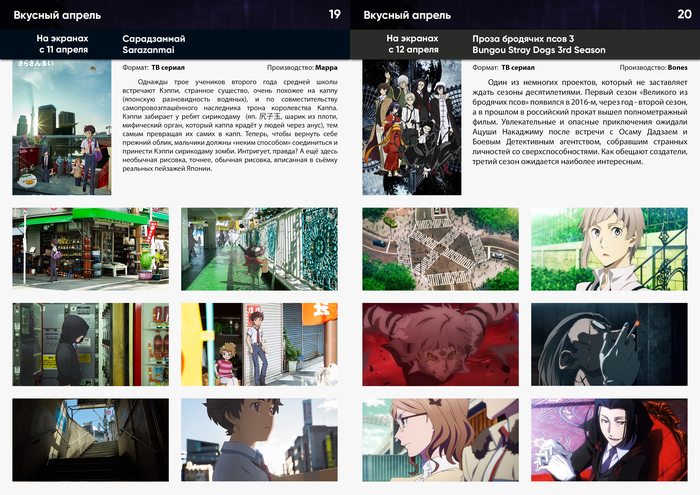Open the silver-haired boy by fence screenshot
700x495 pixels.
click(609, 249)
